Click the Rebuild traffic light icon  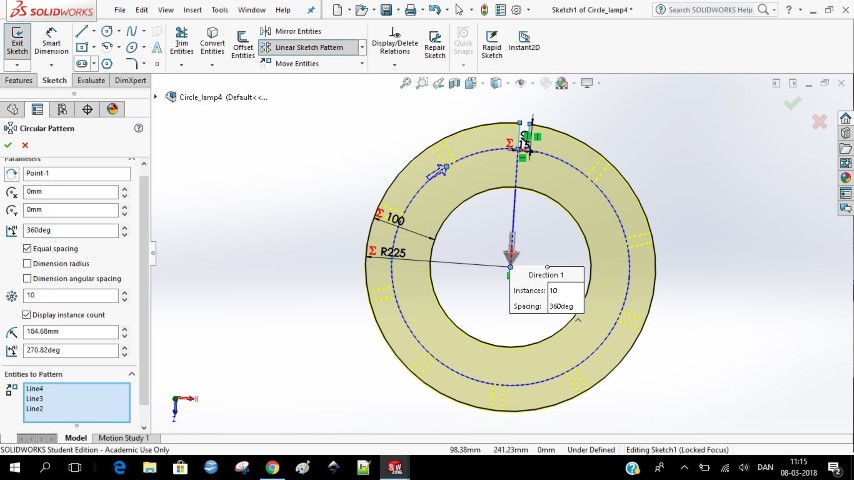pyautogui.click(x=484, y=10)
